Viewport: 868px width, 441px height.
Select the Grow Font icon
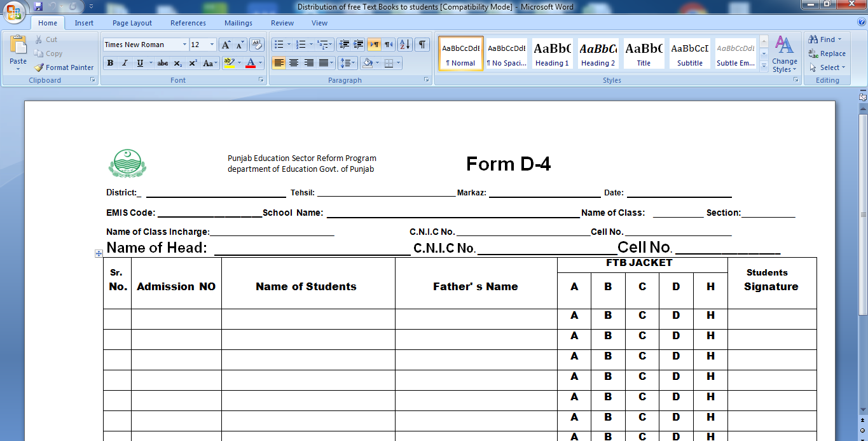click(226, 44)
